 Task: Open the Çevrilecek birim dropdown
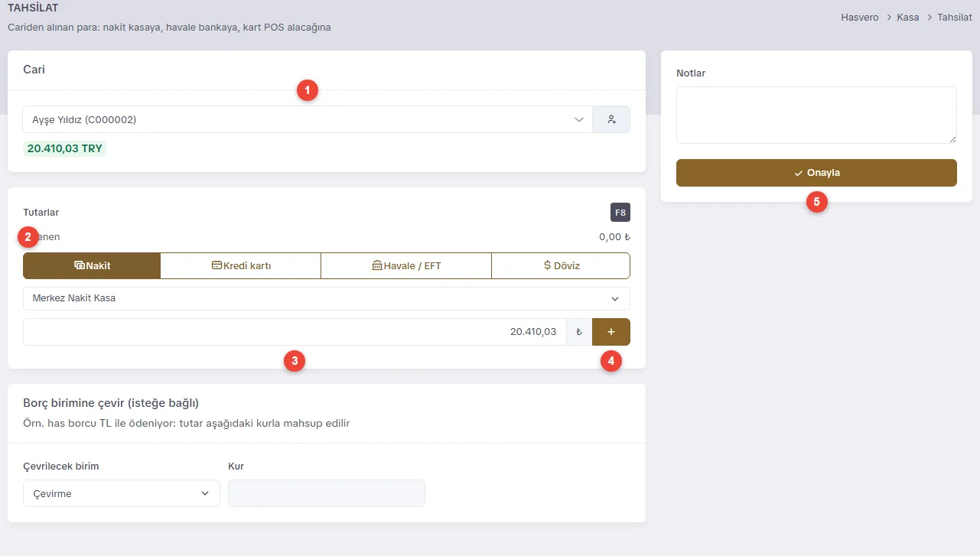[122, 493]
